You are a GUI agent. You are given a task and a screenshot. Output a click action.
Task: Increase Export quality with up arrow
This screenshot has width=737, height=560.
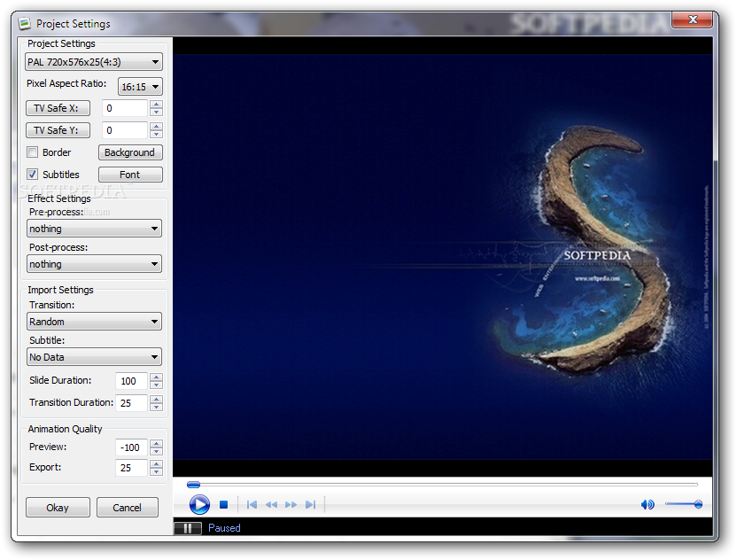157,463
